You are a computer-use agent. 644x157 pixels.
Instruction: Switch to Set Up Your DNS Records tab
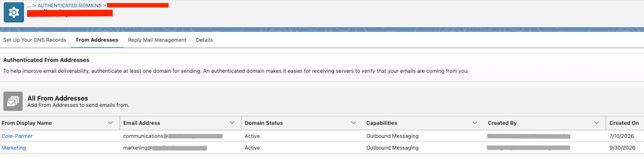coord(35,40)
